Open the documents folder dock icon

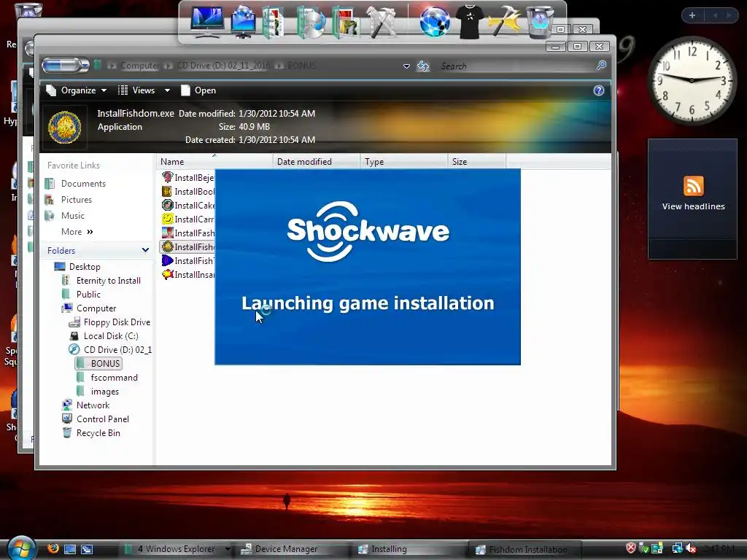[x=273, y=22]
